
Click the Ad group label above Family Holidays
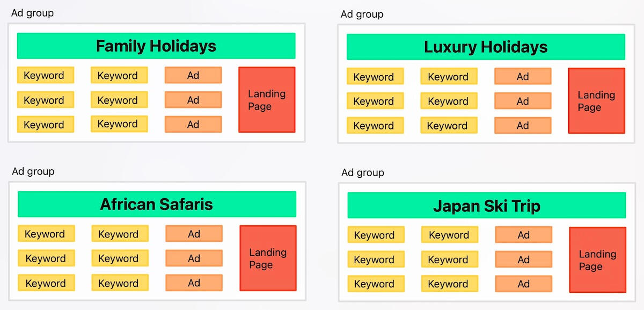click(x=32, y=13)
